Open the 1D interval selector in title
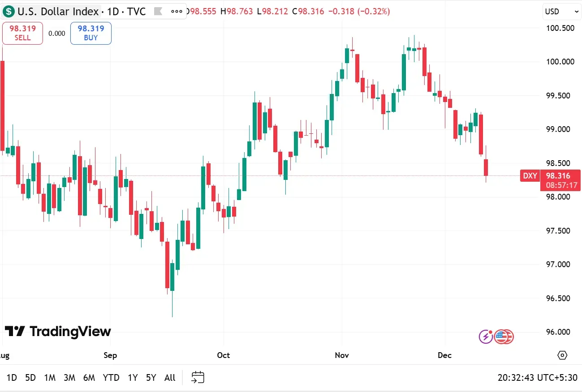Viewport: 582px width, 392px height. click(113, 11)
